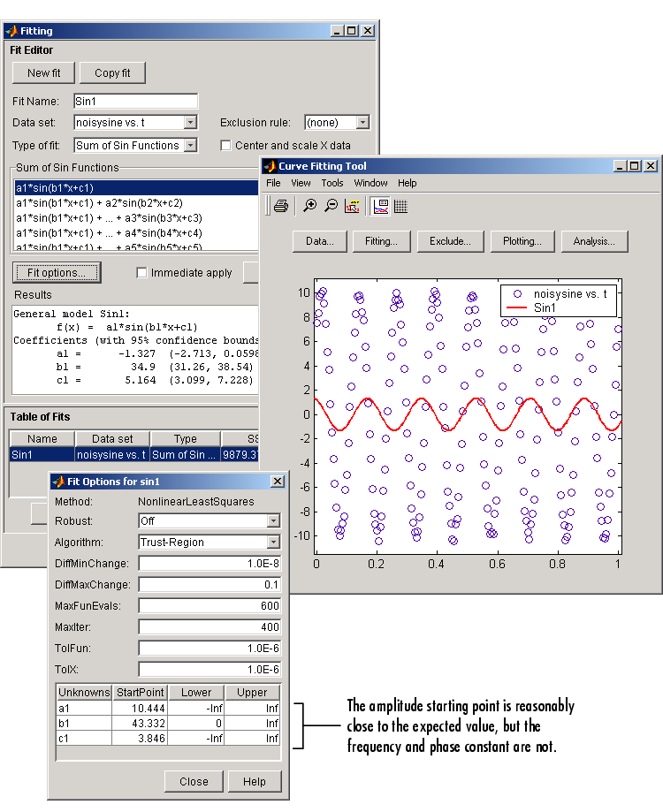Open the Robust dropdown in Fit Options

[273, 521]
